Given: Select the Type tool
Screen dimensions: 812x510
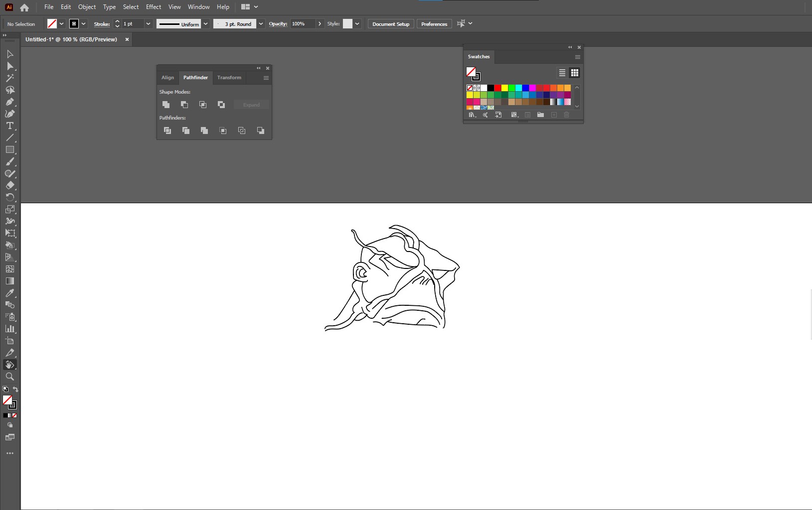Looking at the screenshot, I should (10, 126).
